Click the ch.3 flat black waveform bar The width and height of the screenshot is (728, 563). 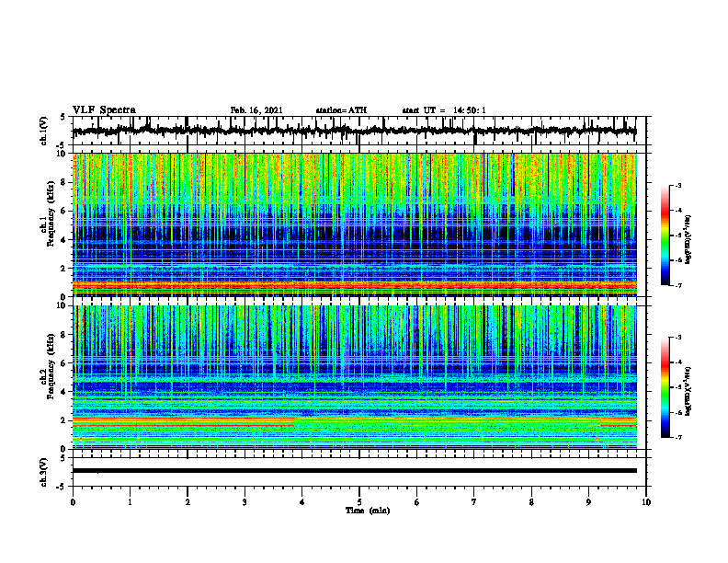(x=354, y=471)
